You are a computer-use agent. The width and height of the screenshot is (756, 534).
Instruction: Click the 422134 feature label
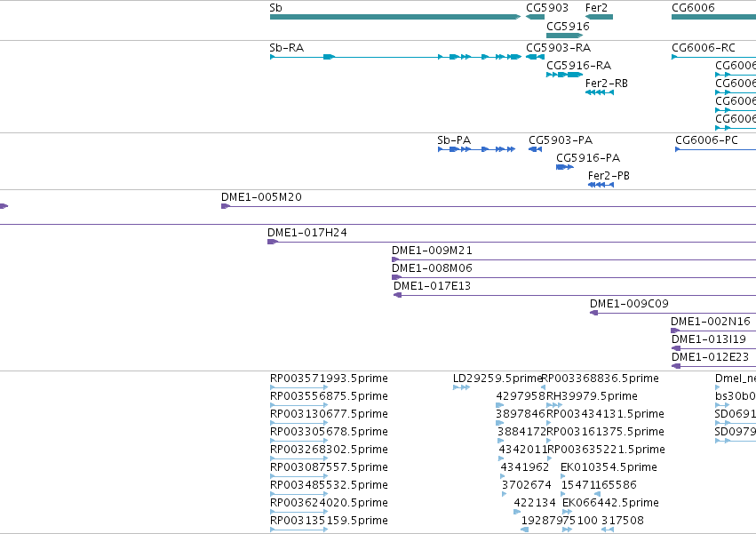pyautogui.click(x=535, y=503)
